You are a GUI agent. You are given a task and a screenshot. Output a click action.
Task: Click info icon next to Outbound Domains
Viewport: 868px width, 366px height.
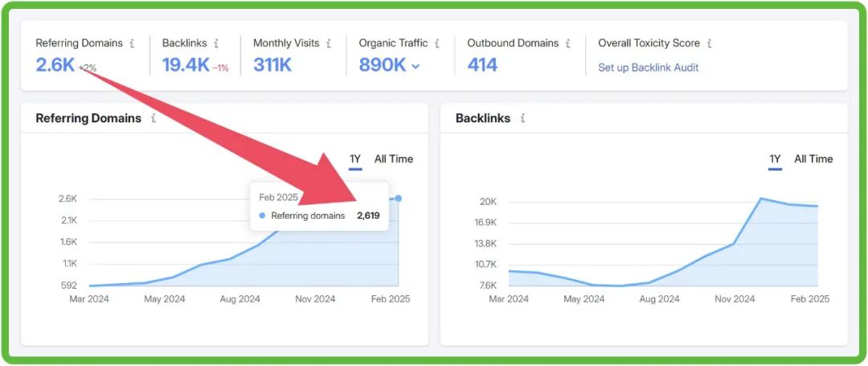tap(567, 43)
